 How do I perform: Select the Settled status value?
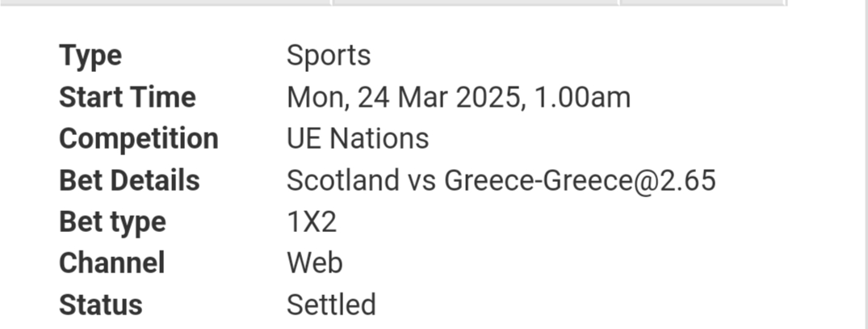pos(331,305)
